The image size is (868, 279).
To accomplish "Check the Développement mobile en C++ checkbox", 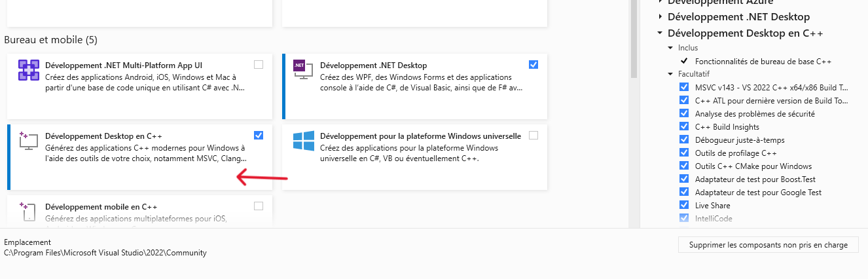I will coord(259,206).
